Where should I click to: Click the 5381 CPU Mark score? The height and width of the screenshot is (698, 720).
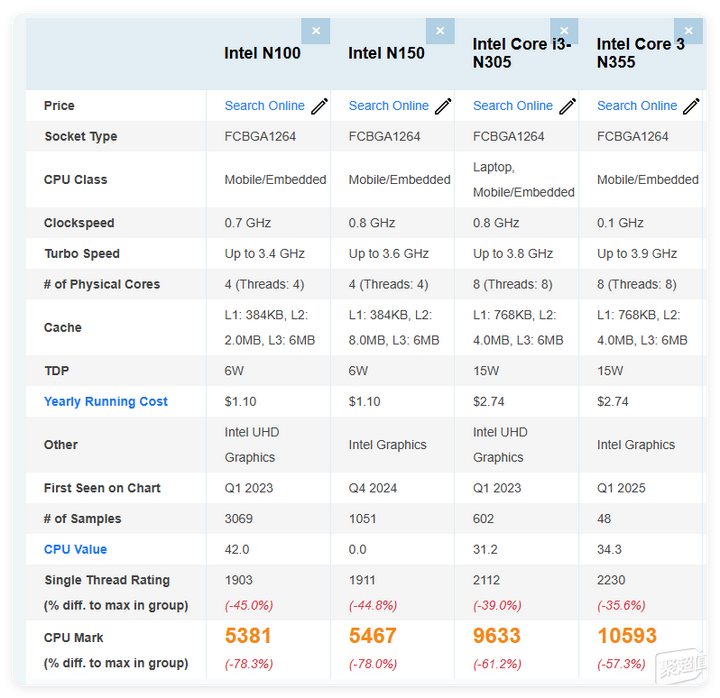248,636
